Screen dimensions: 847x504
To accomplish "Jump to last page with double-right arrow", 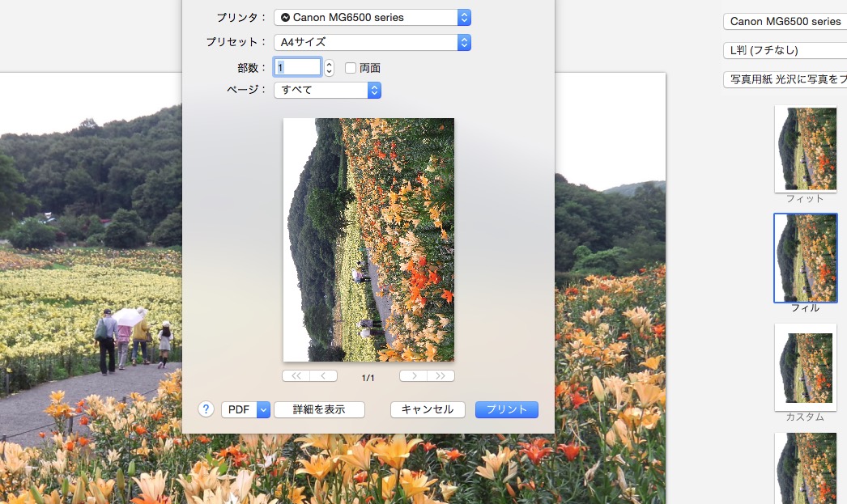I will coord(441,376).
